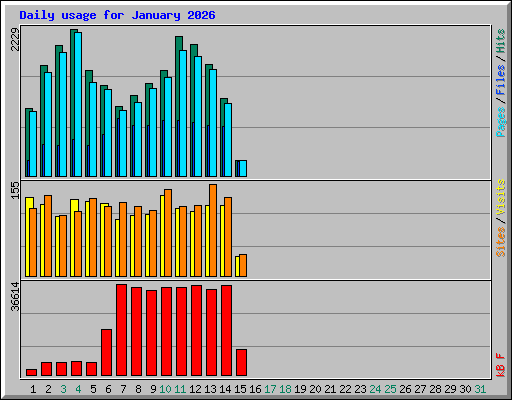This screenshot has width=512, height=400.
Task: Click the red KB bar for day 15
Action: pyautogui.click(x=241, y=363)
